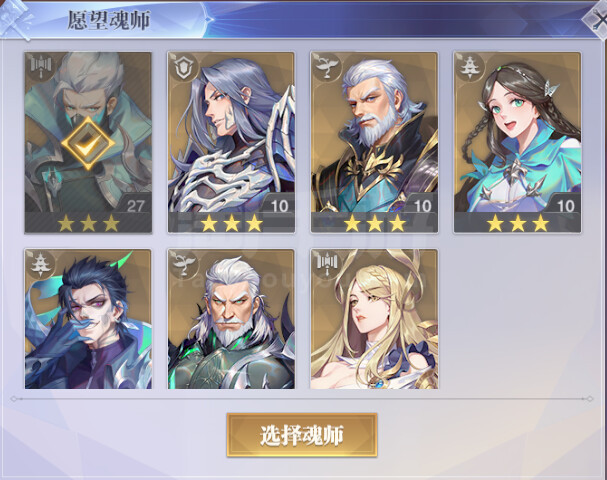The height and width of the screenshot is (480, 607).
Task: Toggle the golden checkmark on selected card
Action: (x=88, y=143)
